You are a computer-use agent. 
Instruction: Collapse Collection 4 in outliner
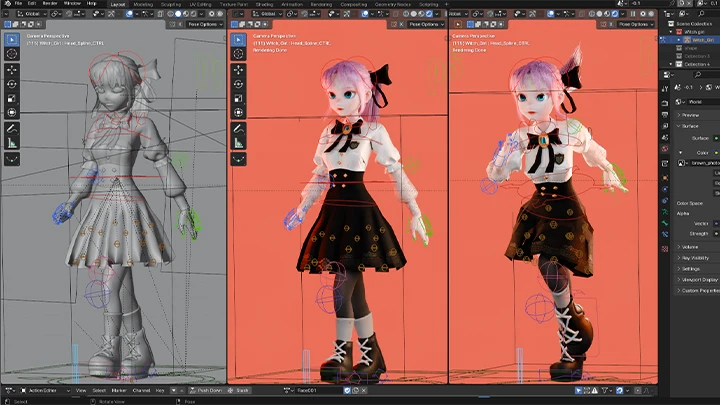click(x=671, y=64)
